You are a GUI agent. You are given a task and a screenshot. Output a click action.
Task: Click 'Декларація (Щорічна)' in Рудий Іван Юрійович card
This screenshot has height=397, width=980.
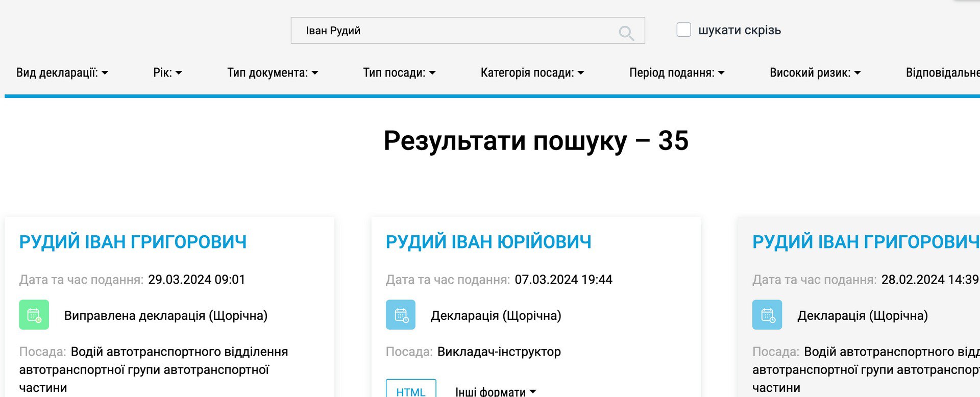pyautogui.click(x=496, y=316)
